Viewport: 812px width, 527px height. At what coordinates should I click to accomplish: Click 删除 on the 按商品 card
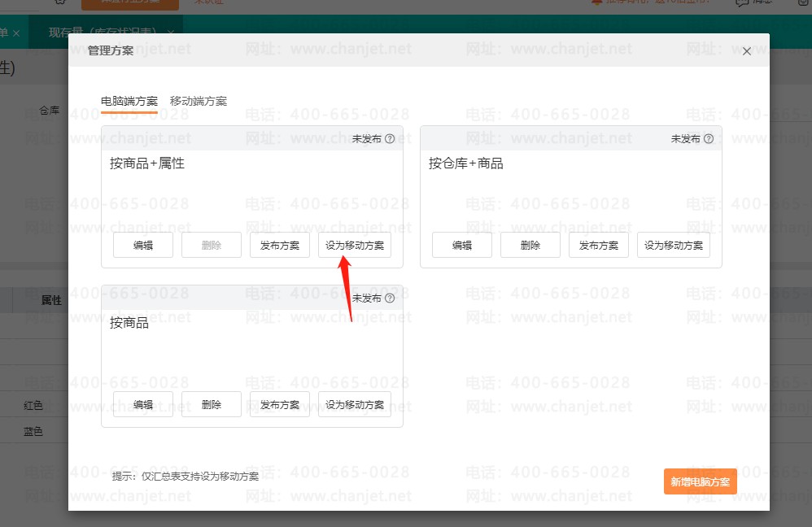click(x=212, y=405)
